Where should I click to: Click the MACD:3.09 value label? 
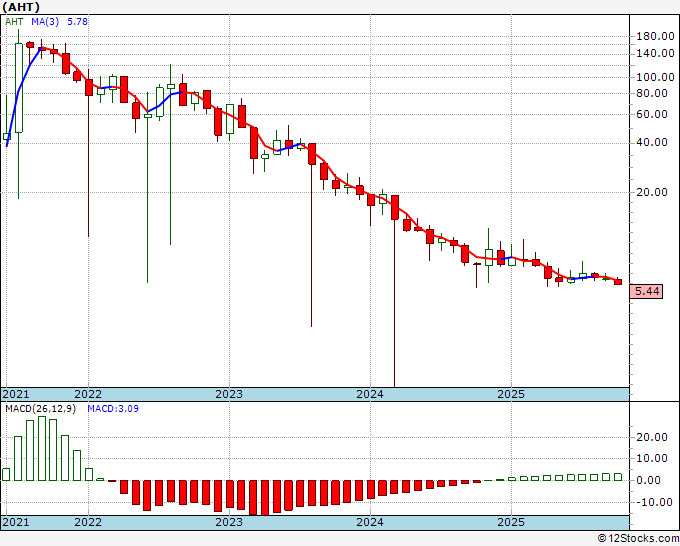click(113, 409)
